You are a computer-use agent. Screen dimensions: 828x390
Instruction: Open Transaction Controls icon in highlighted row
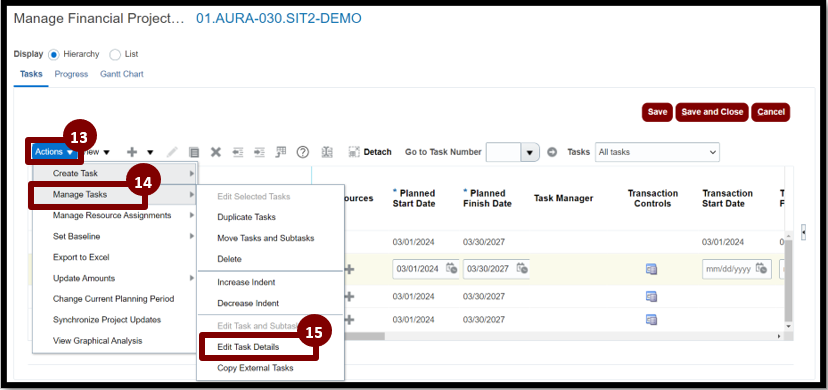[x=652, y=269]
